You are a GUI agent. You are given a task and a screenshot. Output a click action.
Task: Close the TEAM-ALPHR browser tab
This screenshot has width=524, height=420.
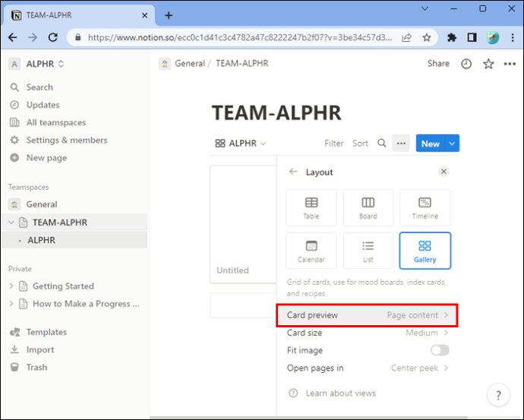145,15
